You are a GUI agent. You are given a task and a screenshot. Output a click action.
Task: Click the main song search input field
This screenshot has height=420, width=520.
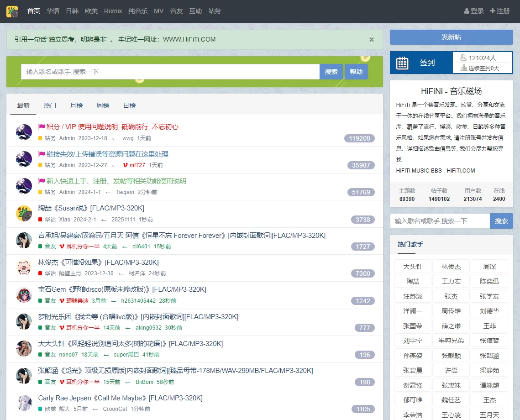[x=170, y=72]
